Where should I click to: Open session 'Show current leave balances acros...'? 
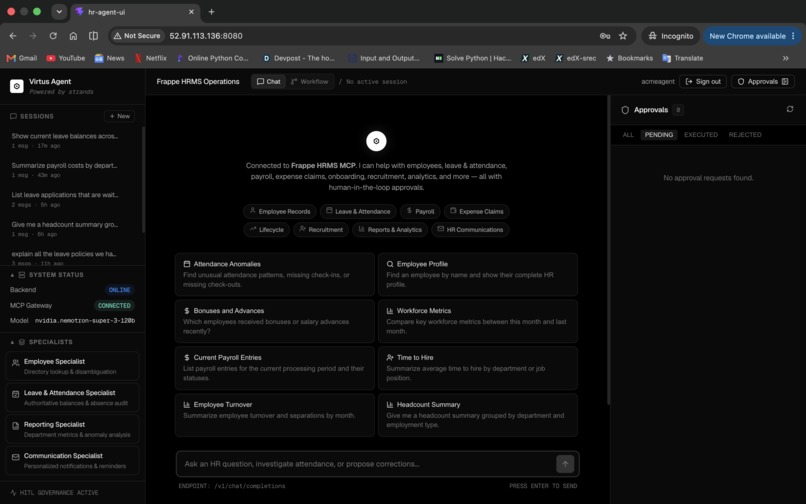click(x=72, y=140)
